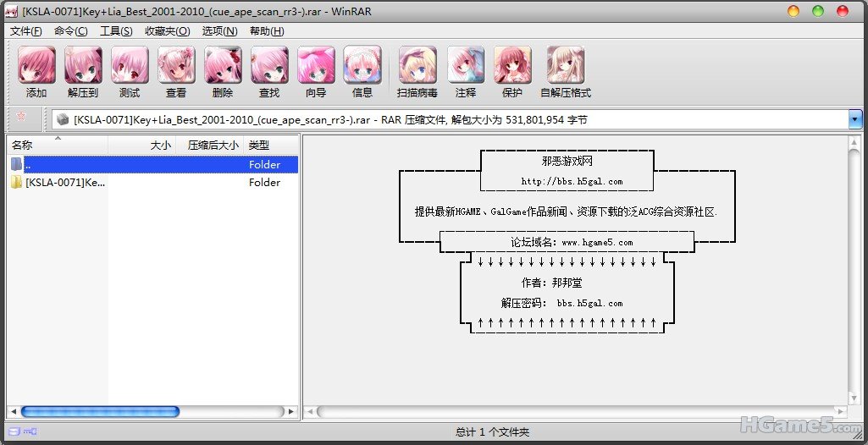Screen dimensions: 868x445
Task: Click the file list left scroll arrow
Action: 14,411
